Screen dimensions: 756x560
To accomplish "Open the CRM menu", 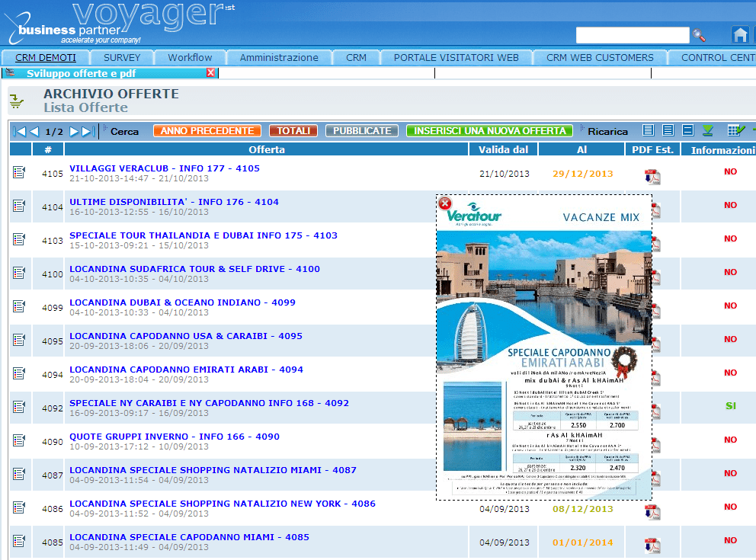I will (357, 58).
